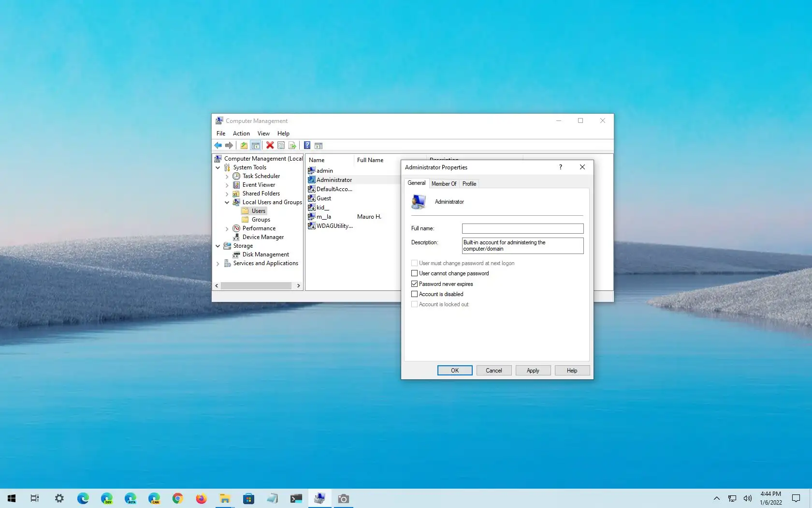This screenshot has height=508, width=812.
Task: Click tree pane scroll right arrow
Action: click(x=299, y=286)
